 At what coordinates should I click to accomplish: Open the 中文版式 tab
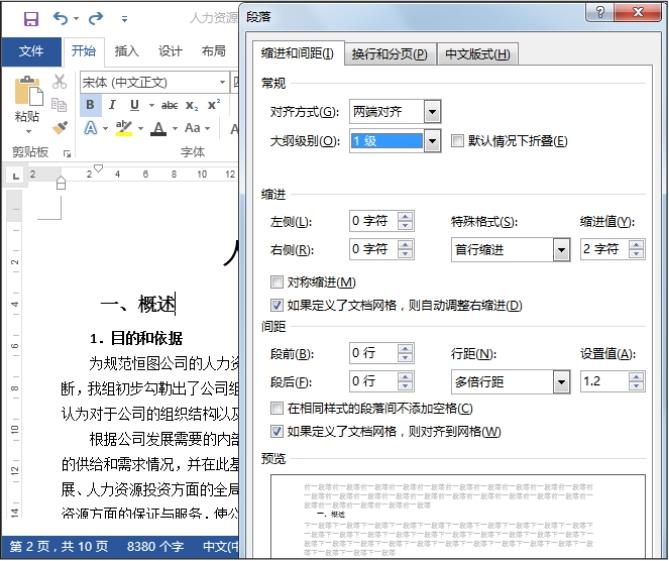tap(477, 54)
